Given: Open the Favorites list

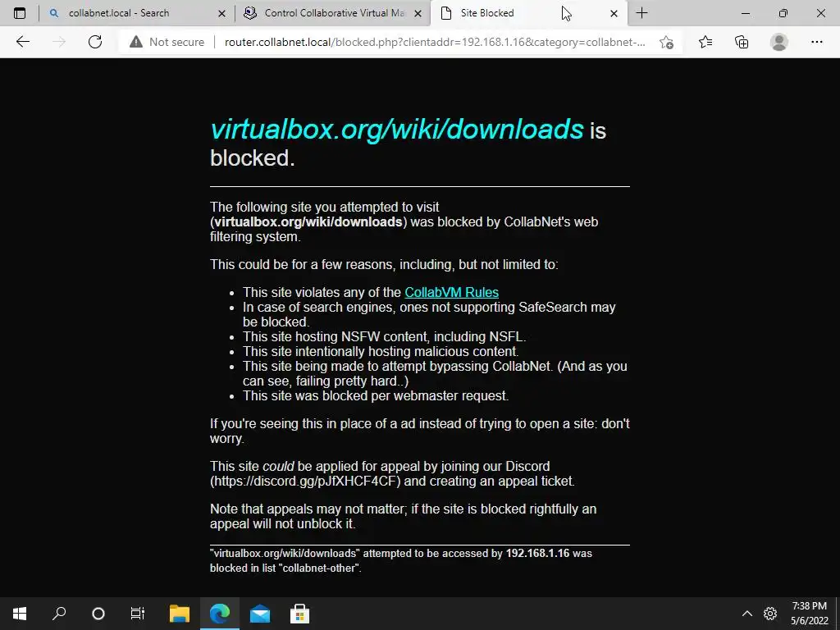Looking at the screenshot, I should (x=705, y=42).
